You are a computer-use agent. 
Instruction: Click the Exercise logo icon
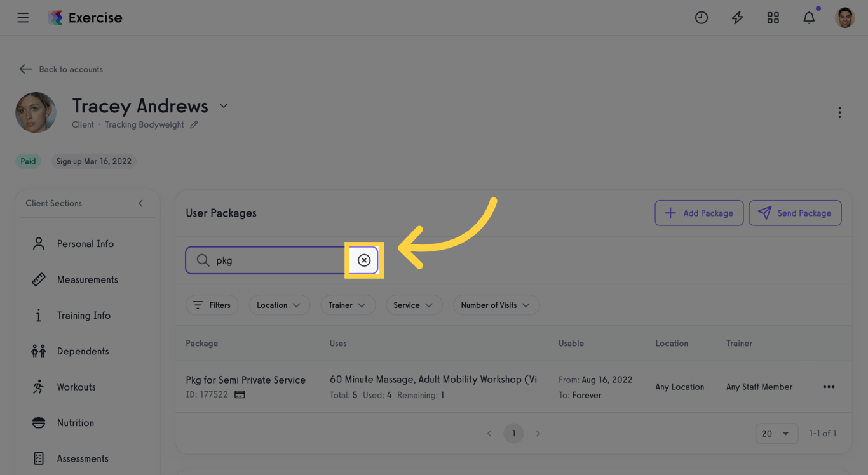click(56, 18)
